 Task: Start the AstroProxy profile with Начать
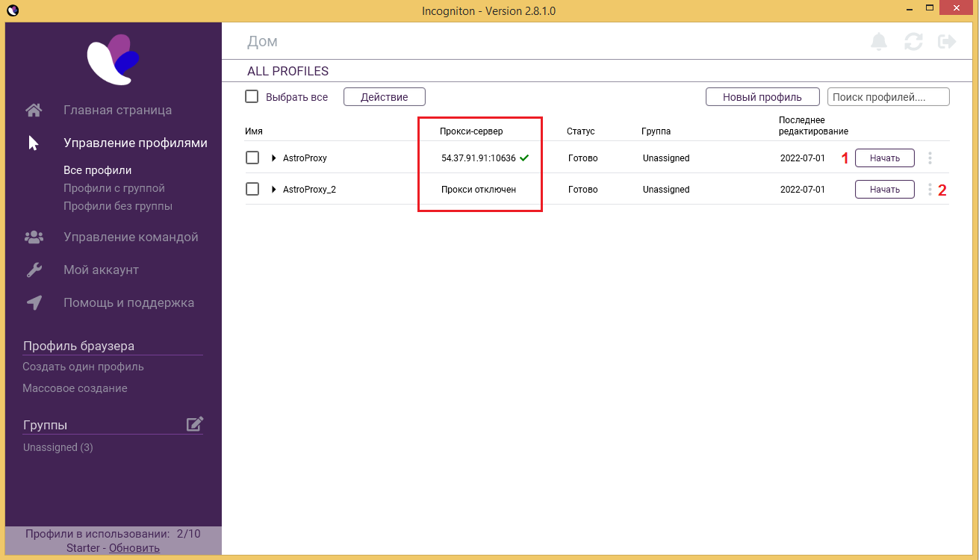885,158
